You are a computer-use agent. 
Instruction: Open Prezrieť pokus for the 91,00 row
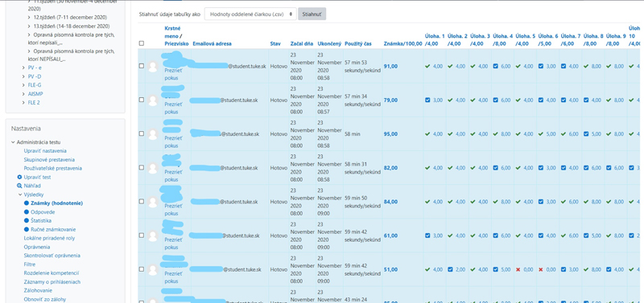(x=173, y=74)
